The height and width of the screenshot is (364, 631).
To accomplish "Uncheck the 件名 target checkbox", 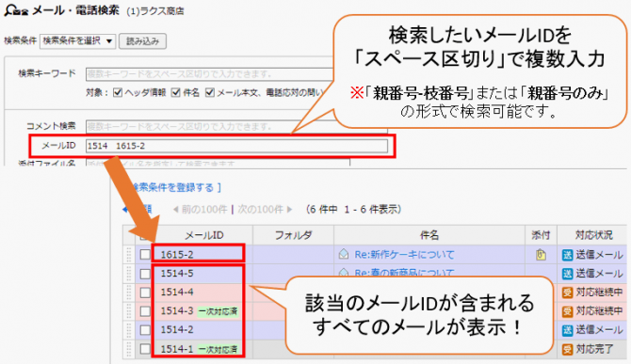I will [175, 93].
